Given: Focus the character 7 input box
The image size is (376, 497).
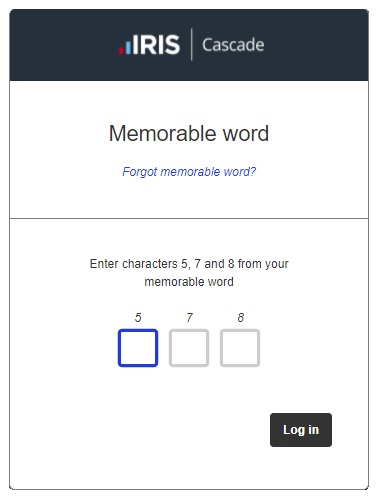Looking at the screenshot, I should (189, 348).
